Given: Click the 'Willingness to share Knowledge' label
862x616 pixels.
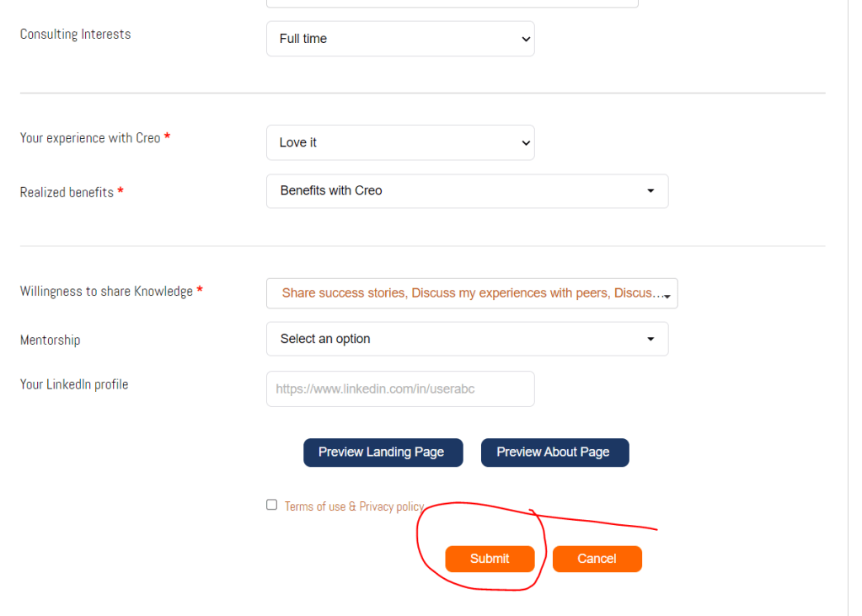Looking at the screenshot, I should pos(106,292).
